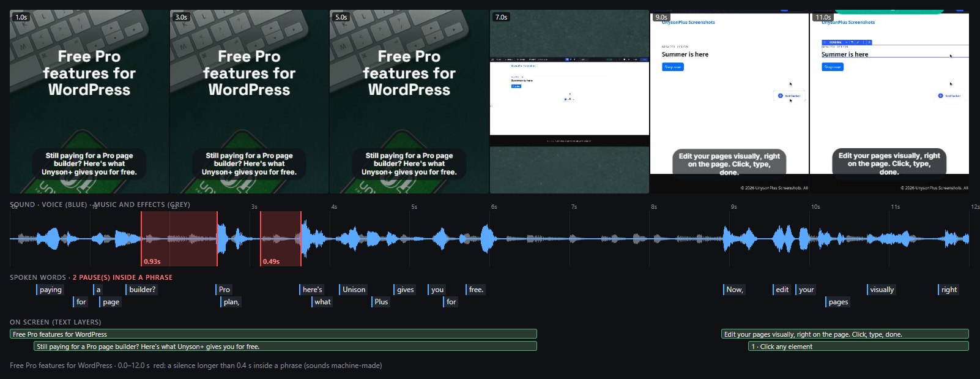The image size is (980, 379).
Task: Select the spoken word "Pro"
Action: [225, 290]
